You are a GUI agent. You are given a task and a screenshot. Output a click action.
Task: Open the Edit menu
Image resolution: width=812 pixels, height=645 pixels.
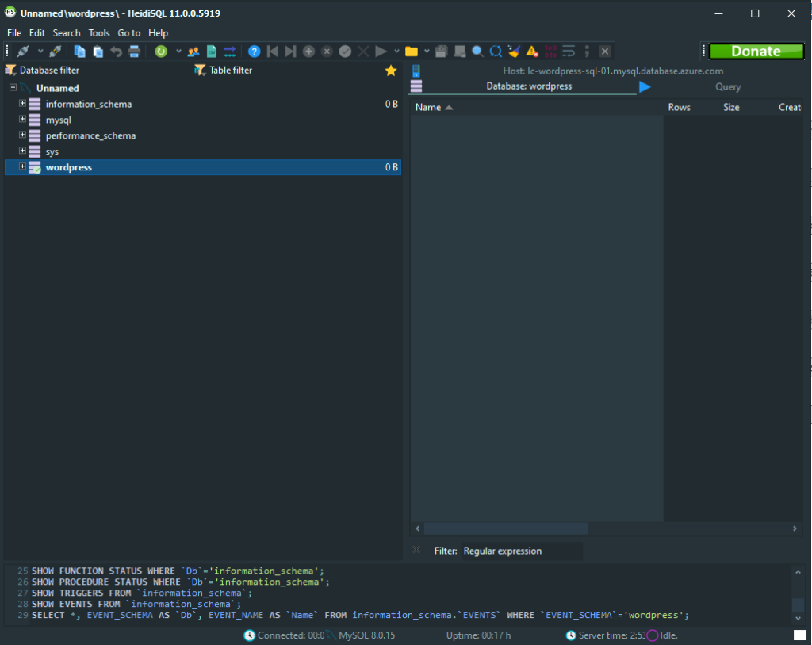[36, 33]
